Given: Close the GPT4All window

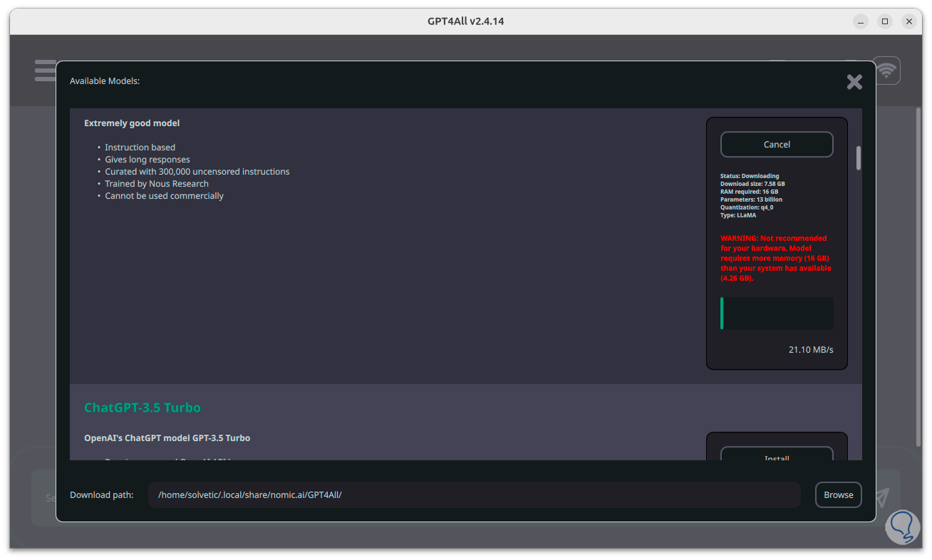Looking at the screenshot, I should (909, 21).
